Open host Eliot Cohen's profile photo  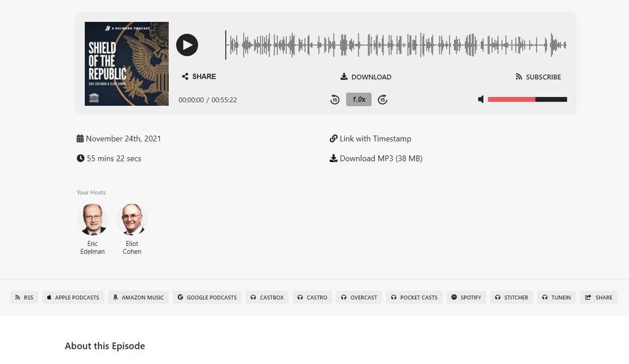[x=132, y=219]
